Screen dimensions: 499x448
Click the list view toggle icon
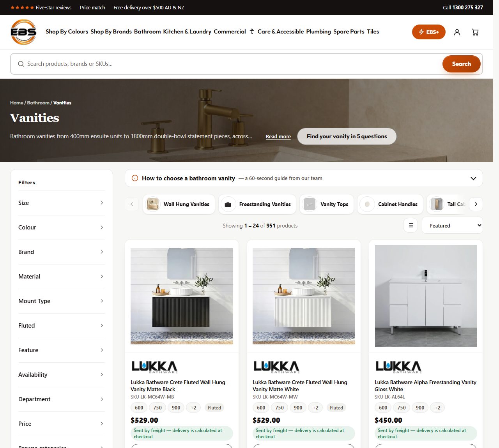click(411, 225)
